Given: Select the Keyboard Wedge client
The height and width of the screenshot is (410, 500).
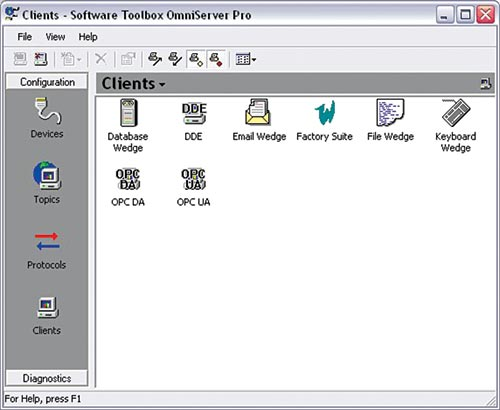Looking at the screenshot, I should (x=456, y=126).
